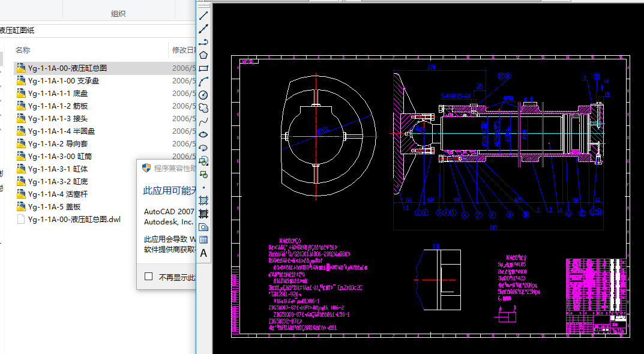Select the Line drawing tool

[203, 16]
